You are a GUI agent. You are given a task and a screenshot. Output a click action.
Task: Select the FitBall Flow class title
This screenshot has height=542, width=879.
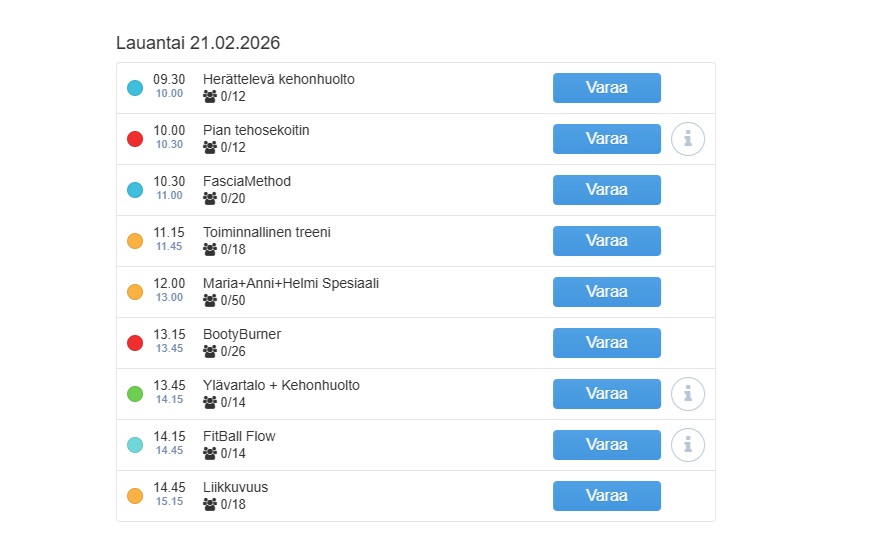point(239,436)
